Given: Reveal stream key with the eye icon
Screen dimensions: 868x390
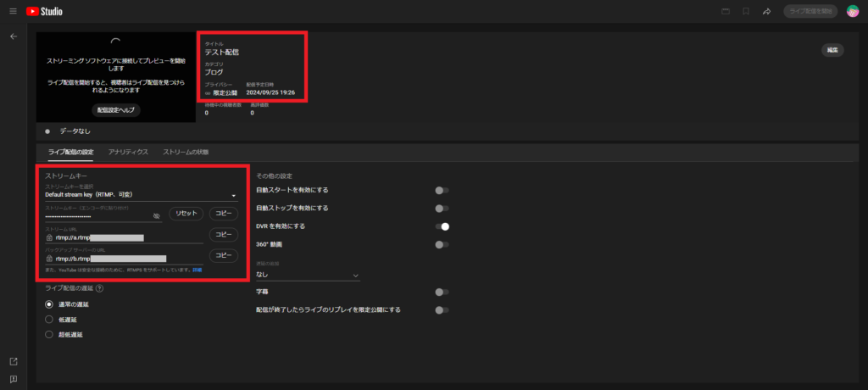Looking at the screenshot, I should pyautogui.click(x=156, y=216).
